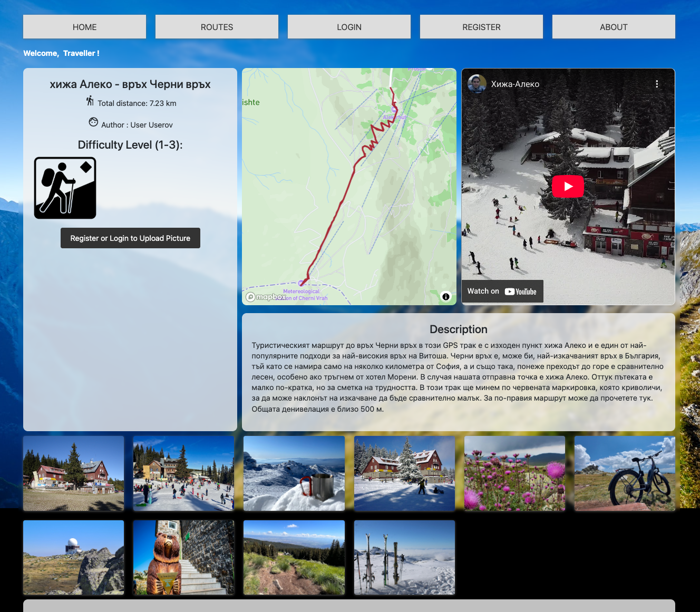Viewport: 700px width, 612px height.
Task: View the purple thistle flowers photo
Action: click(514, 473)
